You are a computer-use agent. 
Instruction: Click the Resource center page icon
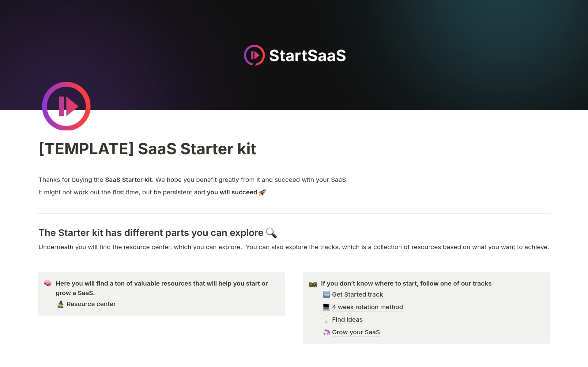61,304
